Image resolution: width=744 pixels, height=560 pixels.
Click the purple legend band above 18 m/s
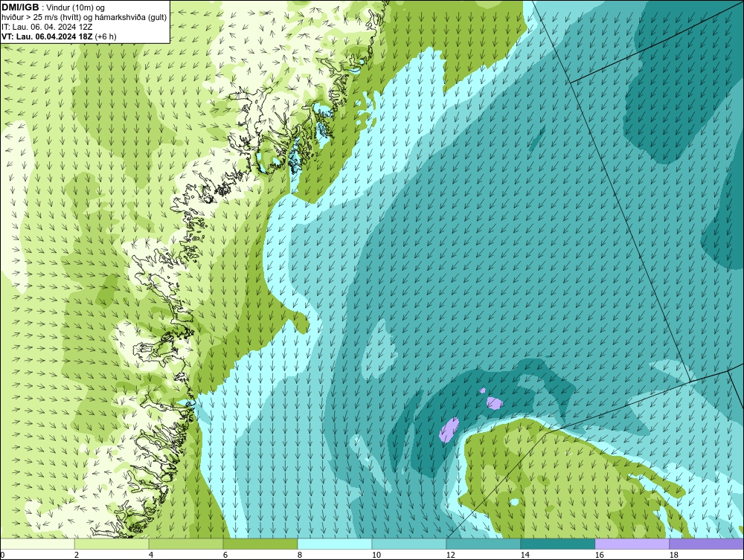(x=707, y=544)
